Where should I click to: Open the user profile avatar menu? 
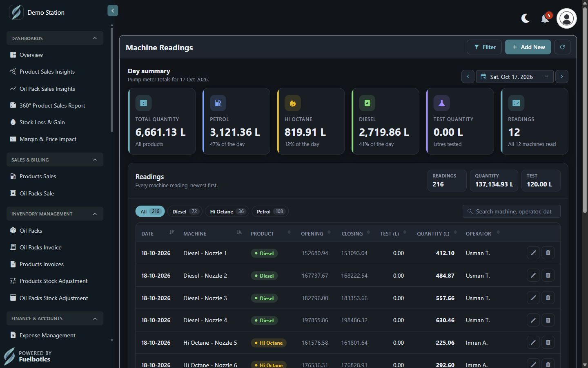pyautogui.click(x=566, y=18)
